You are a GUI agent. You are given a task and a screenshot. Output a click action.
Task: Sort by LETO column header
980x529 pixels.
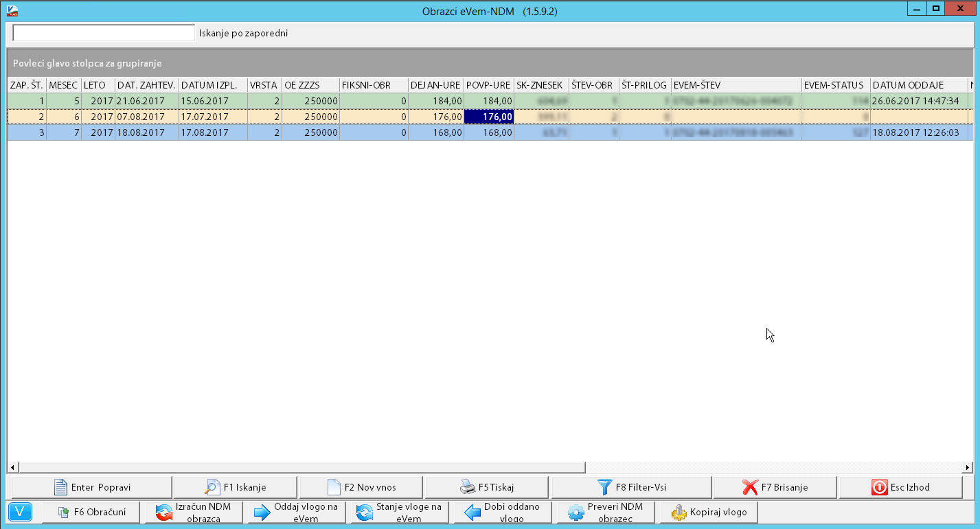[98, 85]
